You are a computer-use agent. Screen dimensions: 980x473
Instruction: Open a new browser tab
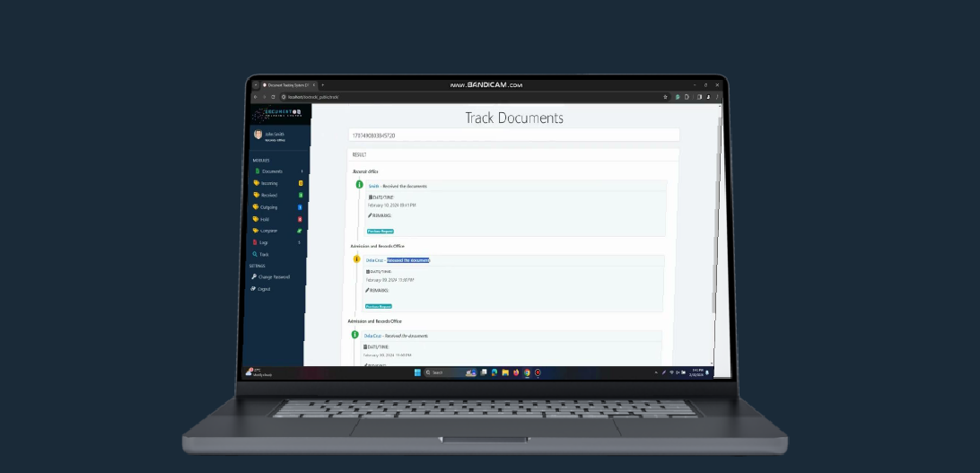click(x=322, y=85)
